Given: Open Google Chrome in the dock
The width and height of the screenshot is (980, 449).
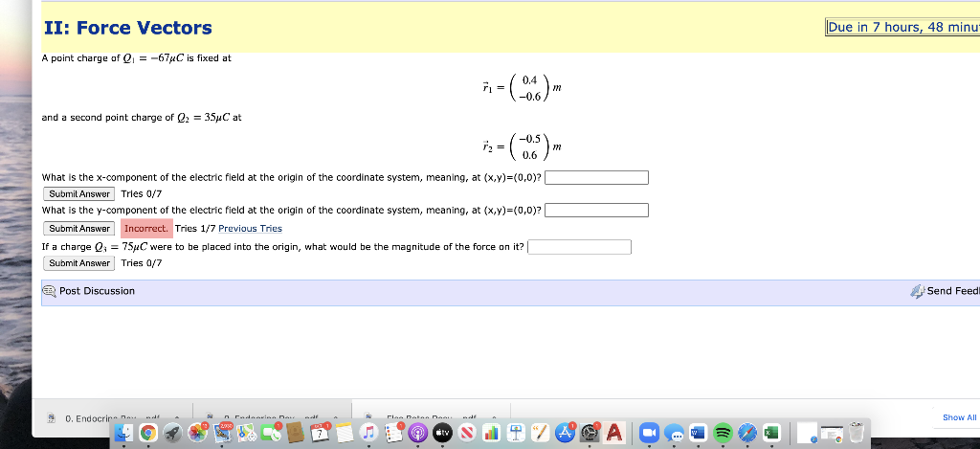Looking at the screenshot, I should pos(148,433).
